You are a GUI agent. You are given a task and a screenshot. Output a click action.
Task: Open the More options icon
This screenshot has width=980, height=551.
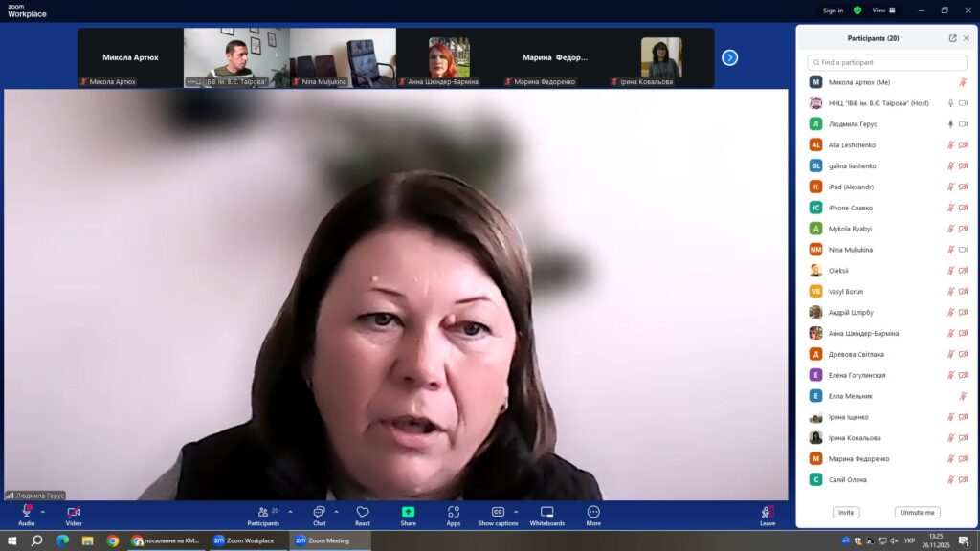pyautogui.click(x=593, y=513)
